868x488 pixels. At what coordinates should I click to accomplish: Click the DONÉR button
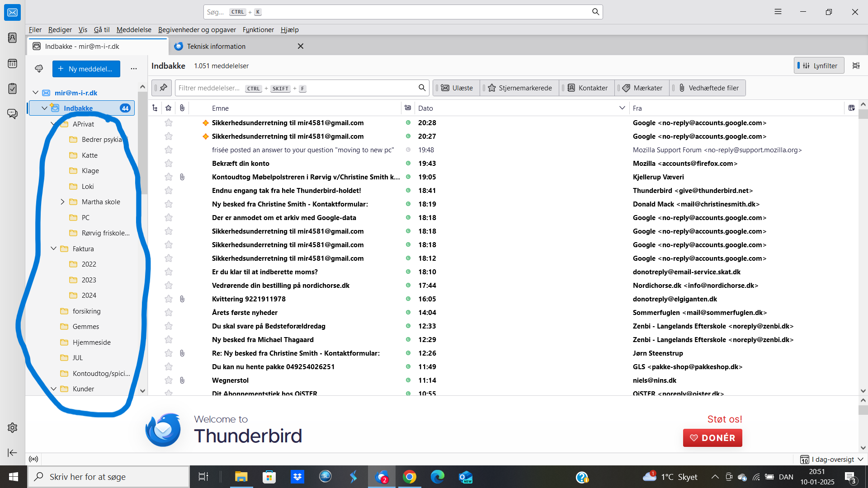pyautogui.click(x=712, y=437)
